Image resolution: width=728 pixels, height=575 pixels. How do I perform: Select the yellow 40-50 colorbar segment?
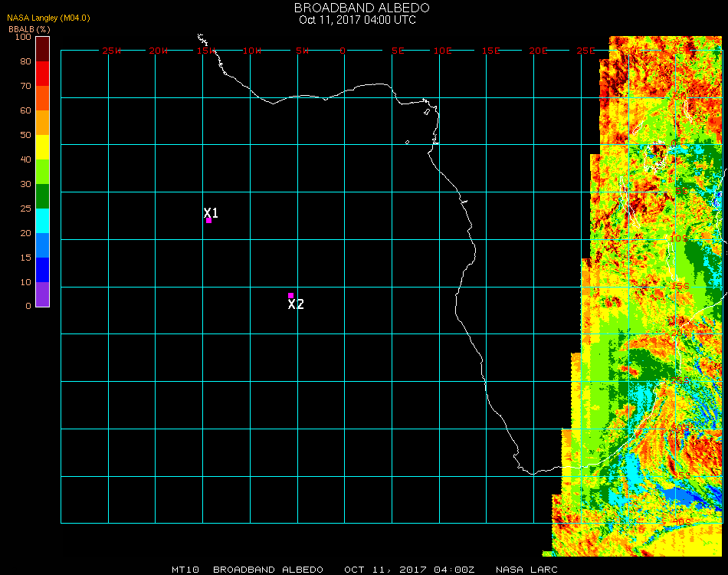click(x=43, y=147)
